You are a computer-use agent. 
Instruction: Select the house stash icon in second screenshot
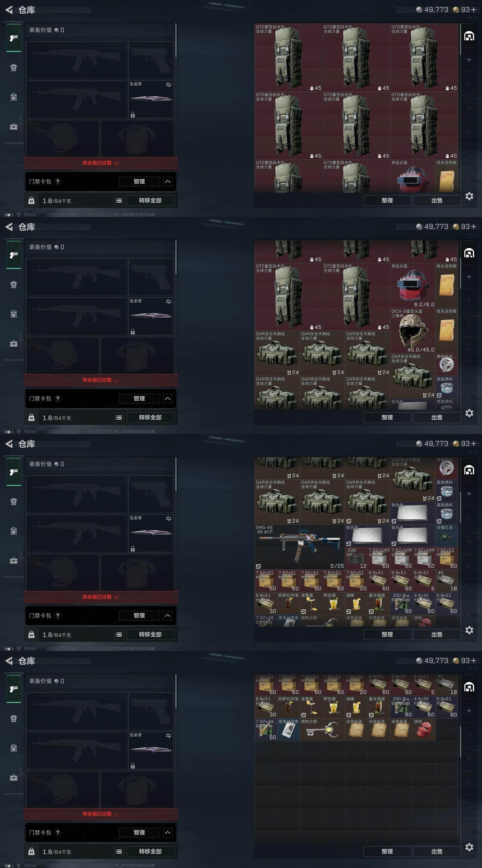click(x=469, y=253)
